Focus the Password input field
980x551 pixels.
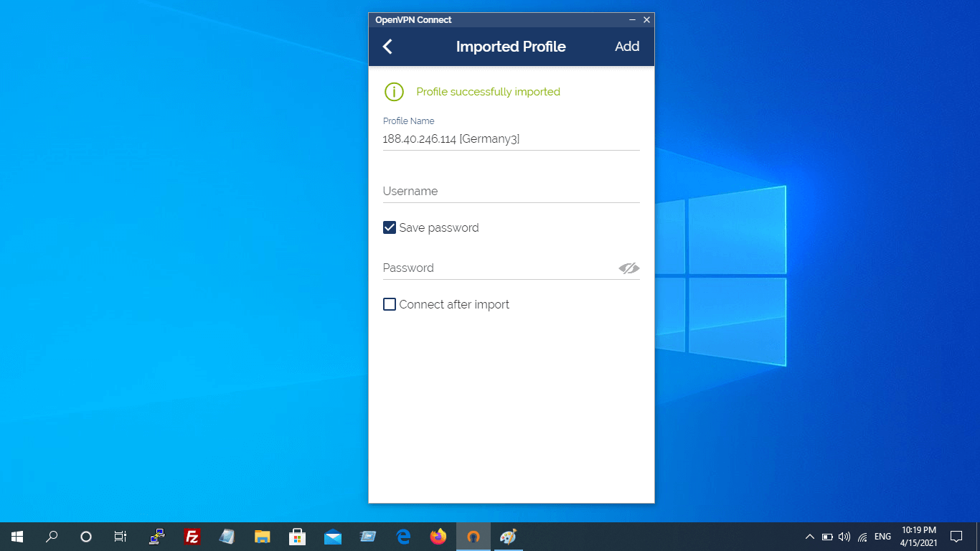[x=499, y=268]
